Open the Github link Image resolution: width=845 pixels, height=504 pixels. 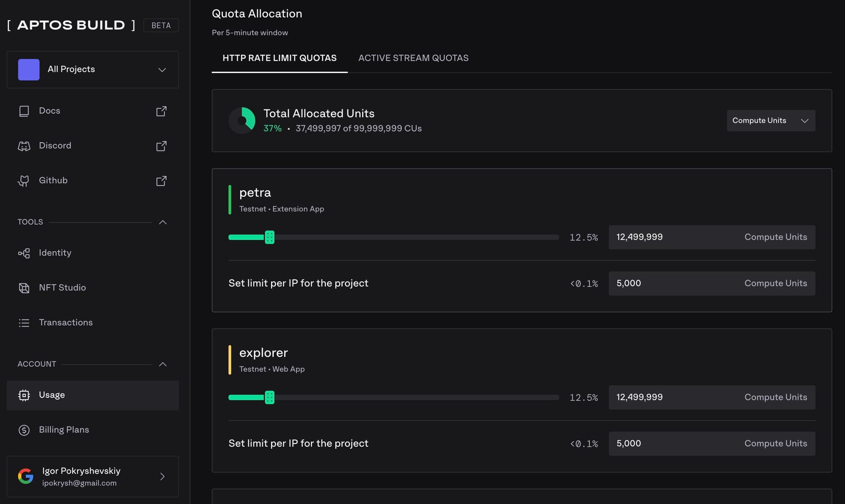pyautogui.click(x=93, y=180)
